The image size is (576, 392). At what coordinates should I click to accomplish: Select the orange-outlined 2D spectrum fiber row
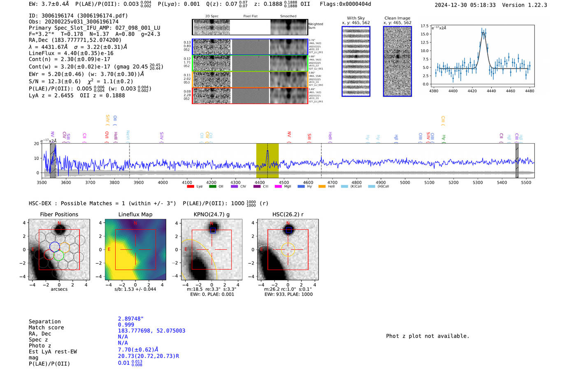pos(250,79)
